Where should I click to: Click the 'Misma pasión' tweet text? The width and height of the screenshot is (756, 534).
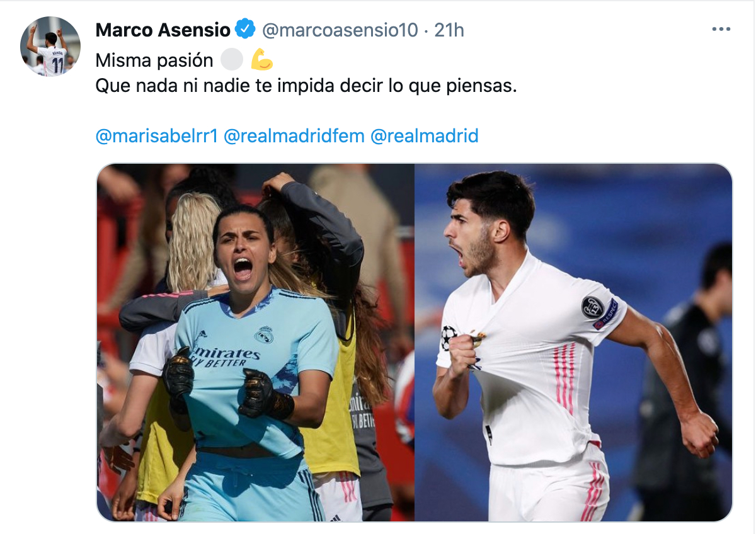154,60
